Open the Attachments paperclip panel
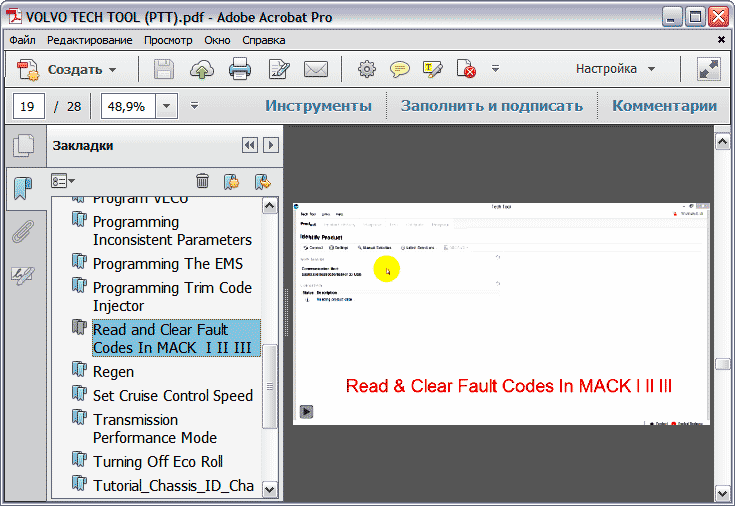This screenshot has width=735, height=506. coord(22,231)
